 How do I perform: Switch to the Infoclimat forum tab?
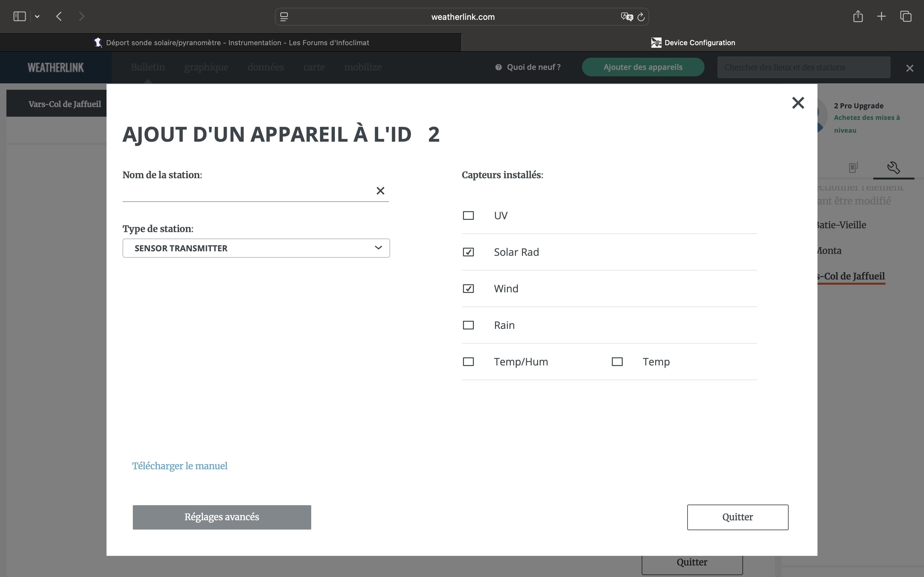click(231, 43)
